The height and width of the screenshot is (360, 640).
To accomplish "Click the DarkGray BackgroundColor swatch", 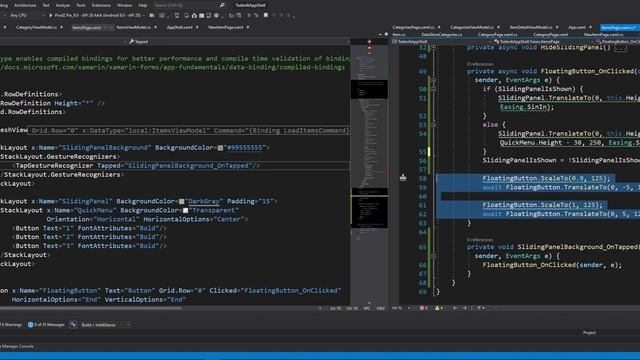I will 182,202.
